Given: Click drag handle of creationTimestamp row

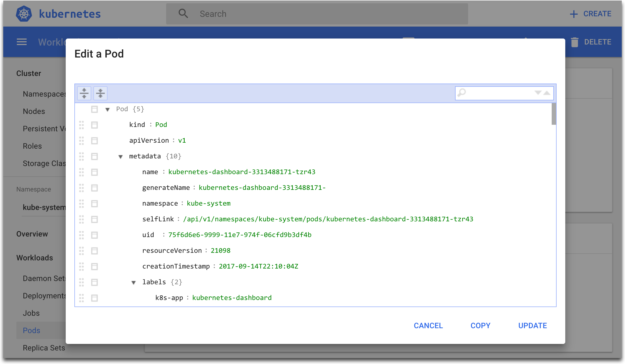Looking at the screenshot, I should coord(81,267).
